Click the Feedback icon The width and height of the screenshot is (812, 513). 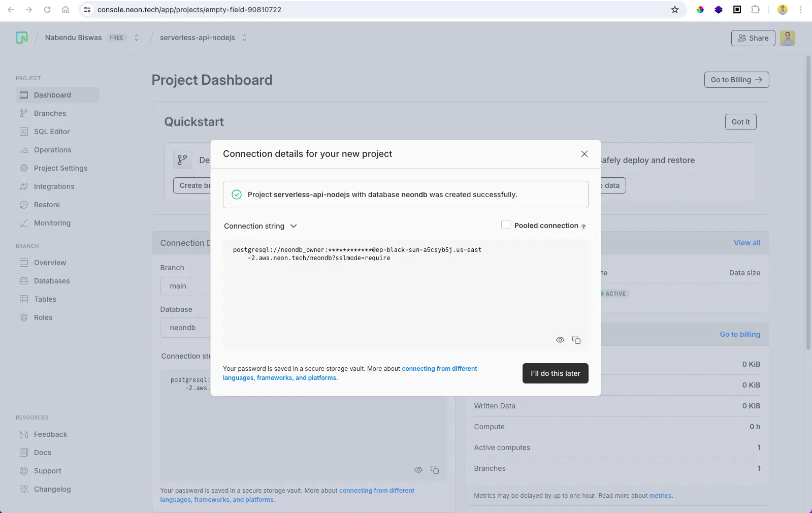click(x=24, y=434)
